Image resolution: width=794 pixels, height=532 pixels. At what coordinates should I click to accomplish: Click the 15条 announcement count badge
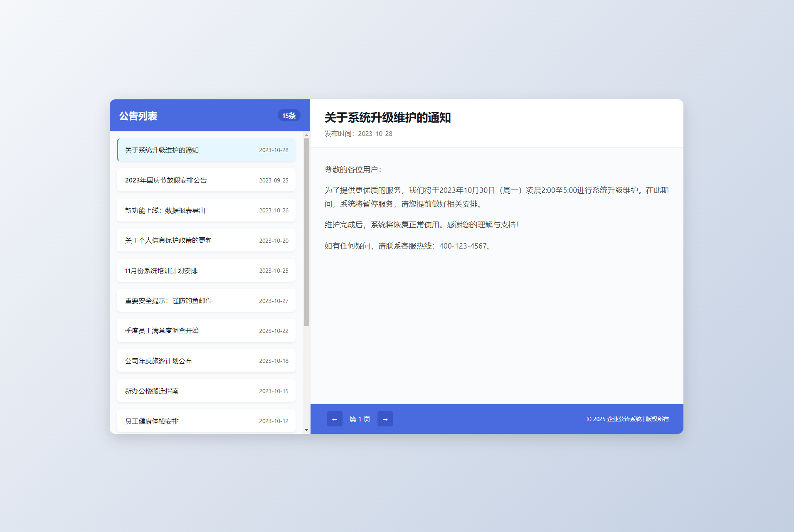point(289,115)
